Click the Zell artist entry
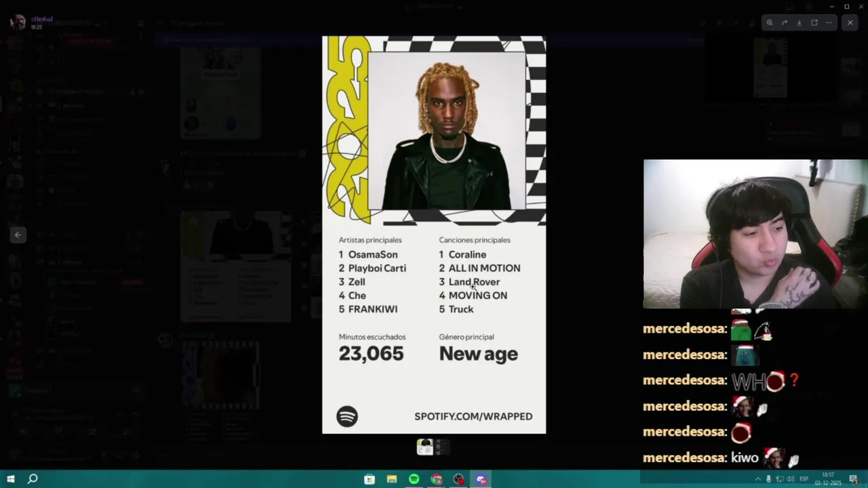Image resolution: width=868 pixels, height=488 pixels. (x=352, y=282)
